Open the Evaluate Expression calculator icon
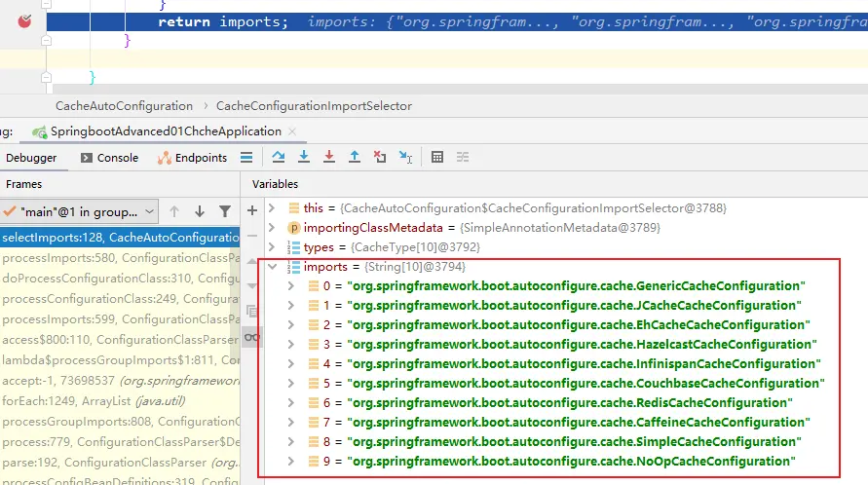 [x=437, y=157]
